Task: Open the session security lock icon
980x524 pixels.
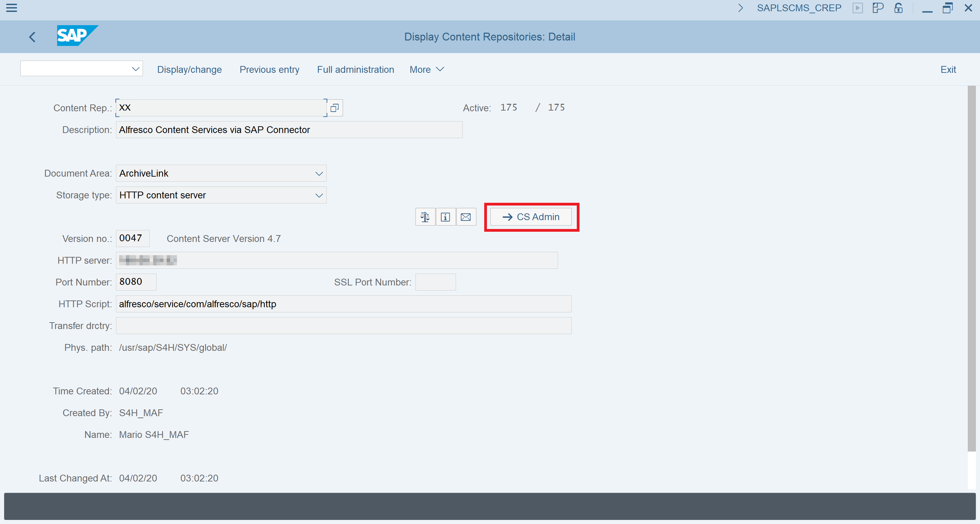Action: pos(898,7)
